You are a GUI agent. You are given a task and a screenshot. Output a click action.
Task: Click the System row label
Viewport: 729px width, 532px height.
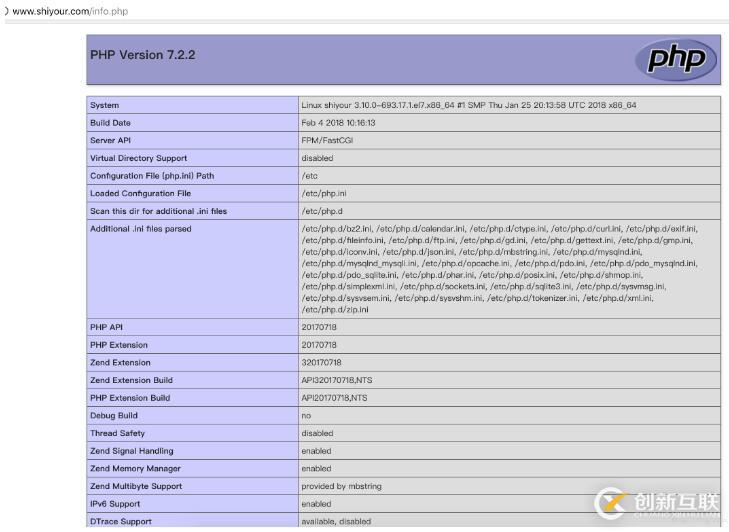[105, 105]
